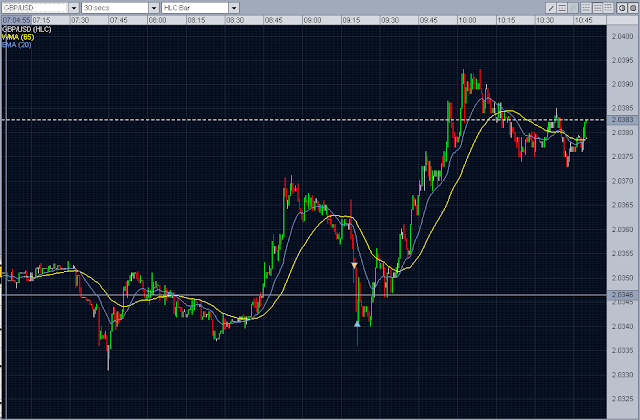Click the filled circle toolbar icon
The width and height of the screenshot is (640, 420).
point(633,8)
